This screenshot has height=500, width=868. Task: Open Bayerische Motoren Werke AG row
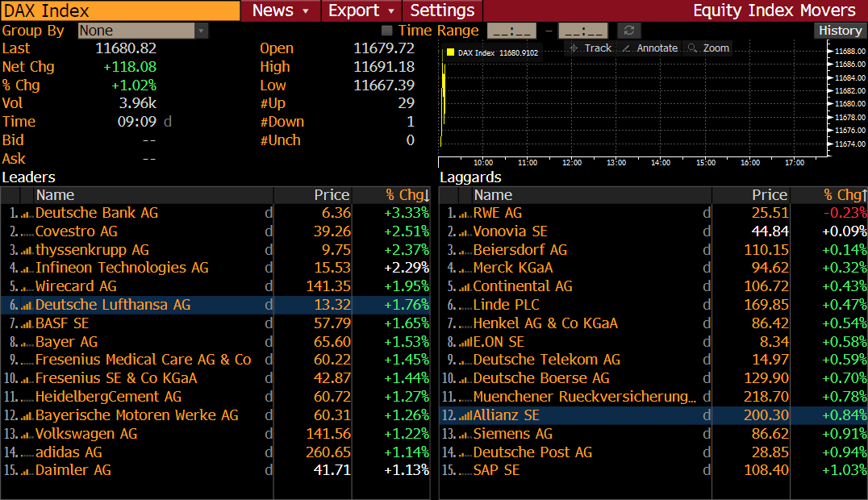215,415
